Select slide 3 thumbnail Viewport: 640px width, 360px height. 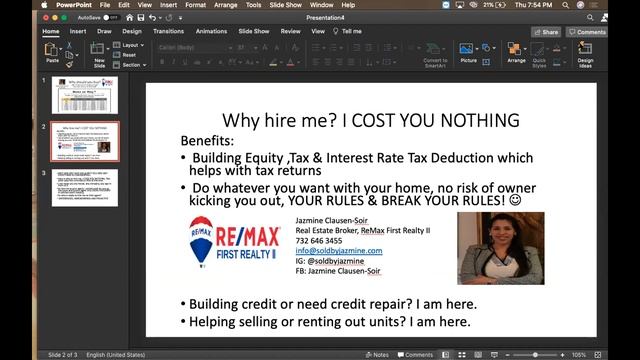85,188
